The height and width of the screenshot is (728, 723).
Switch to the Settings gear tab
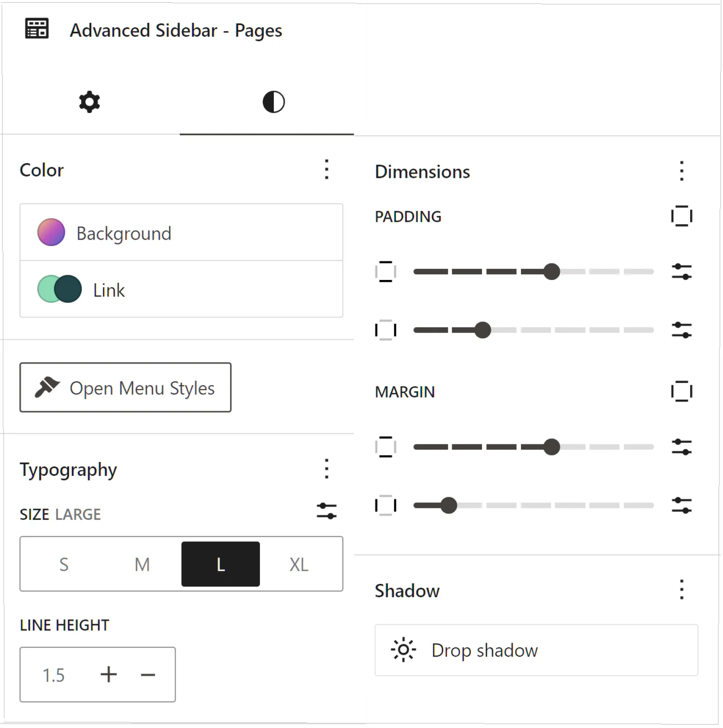coord(88,101)
